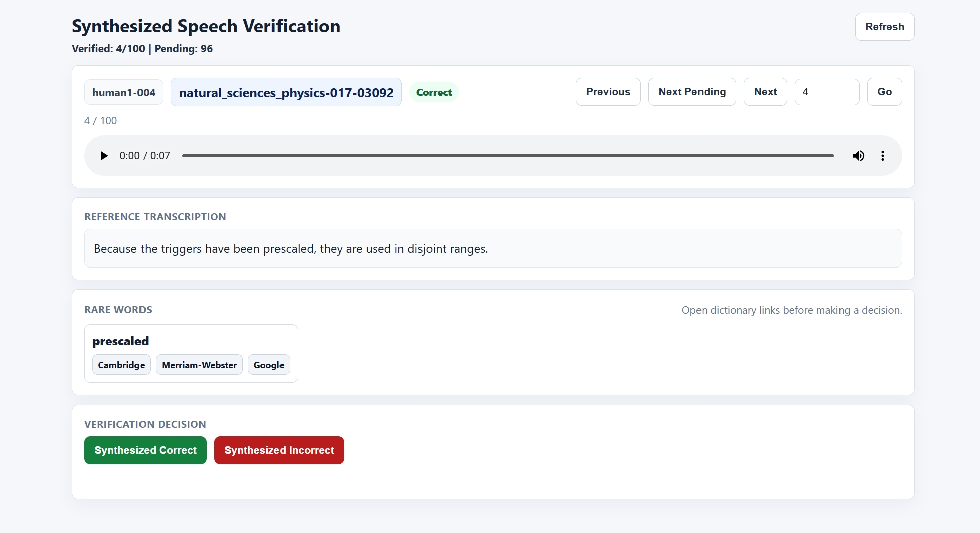Mute the audio player volume
Viewport: 980px width, 533px height.
click(859, 156)
